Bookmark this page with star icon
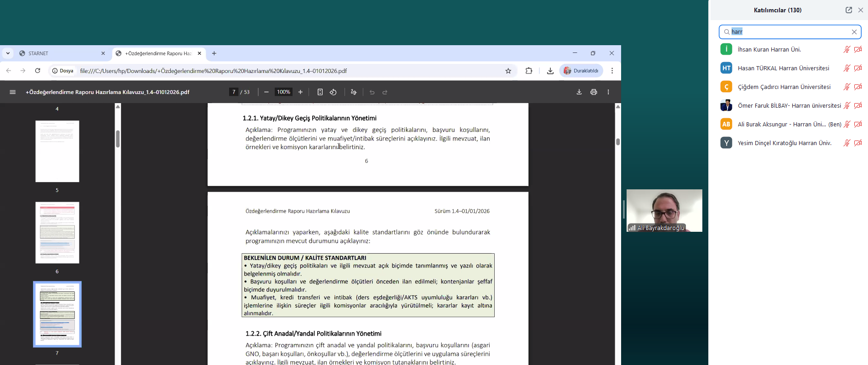This screenshot has width=868, height=365. [508, 71]
